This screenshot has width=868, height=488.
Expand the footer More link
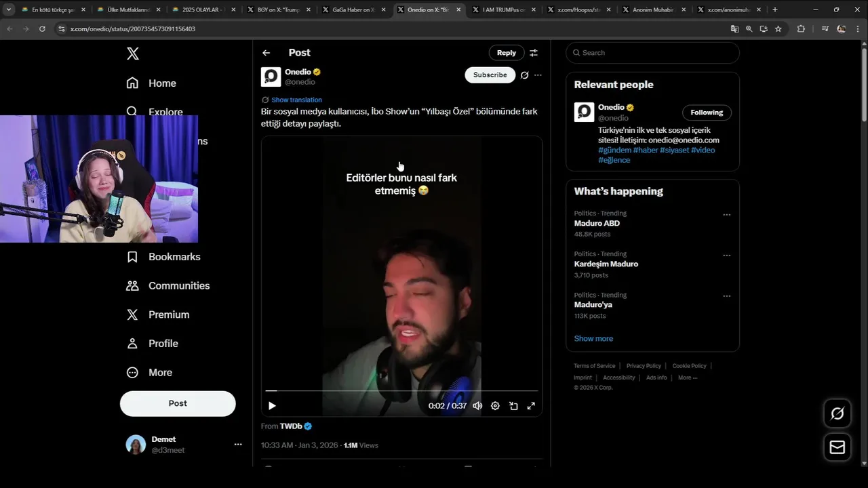(688, 378)
